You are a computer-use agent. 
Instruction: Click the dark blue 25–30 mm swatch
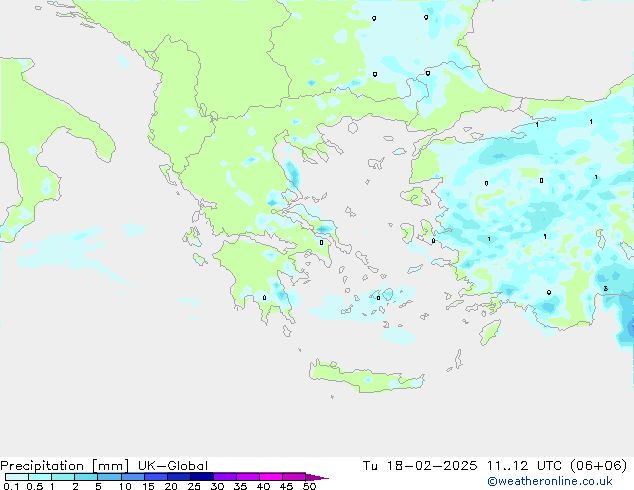click(x=202, y=477)
